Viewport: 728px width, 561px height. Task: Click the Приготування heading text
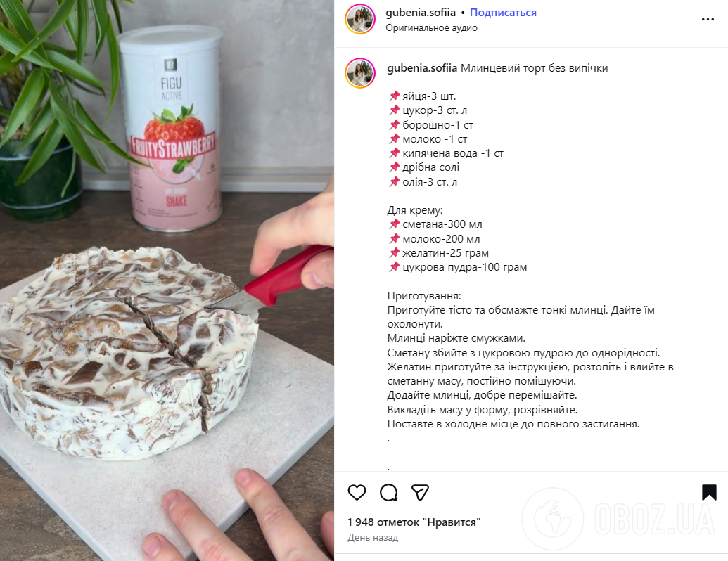[424, 295]
